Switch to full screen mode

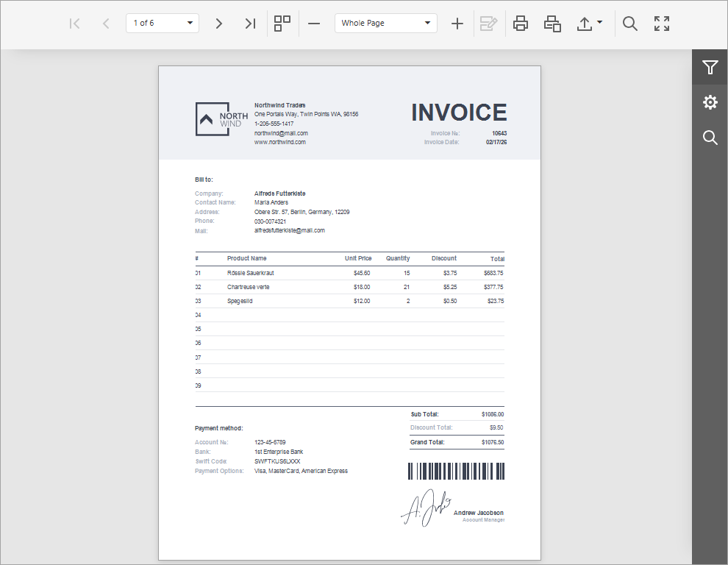point(662,24)
